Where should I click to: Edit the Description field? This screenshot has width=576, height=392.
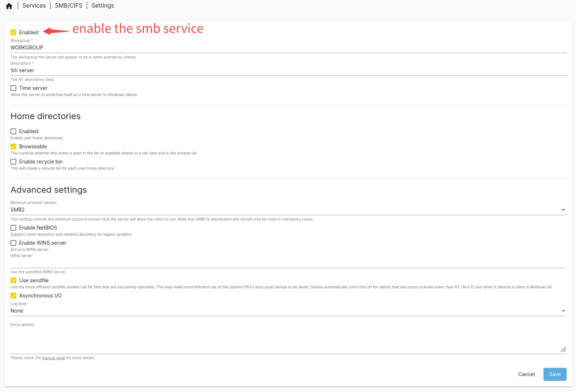coord(288,70)
